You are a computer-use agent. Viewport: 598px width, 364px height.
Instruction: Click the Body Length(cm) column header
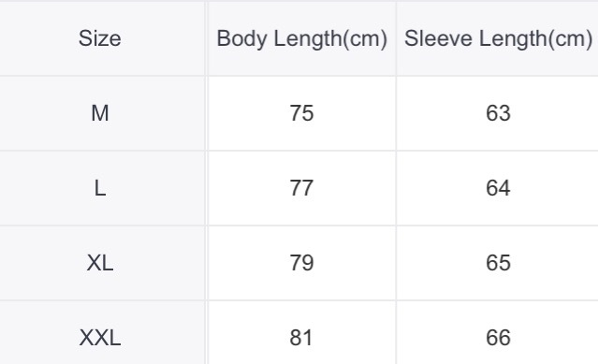(301, 38)
